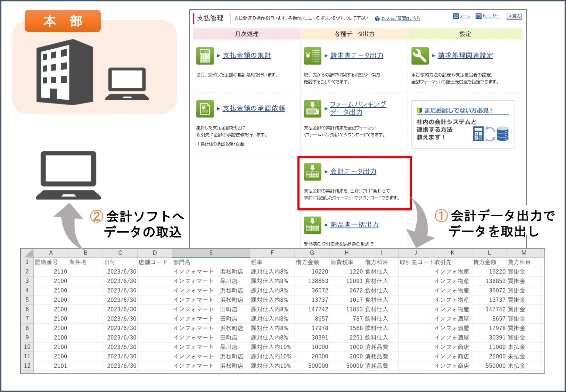Screen dimensions: 566x392
Task: Select column K header in spreadsheet
Action: [x=452, y=253]
